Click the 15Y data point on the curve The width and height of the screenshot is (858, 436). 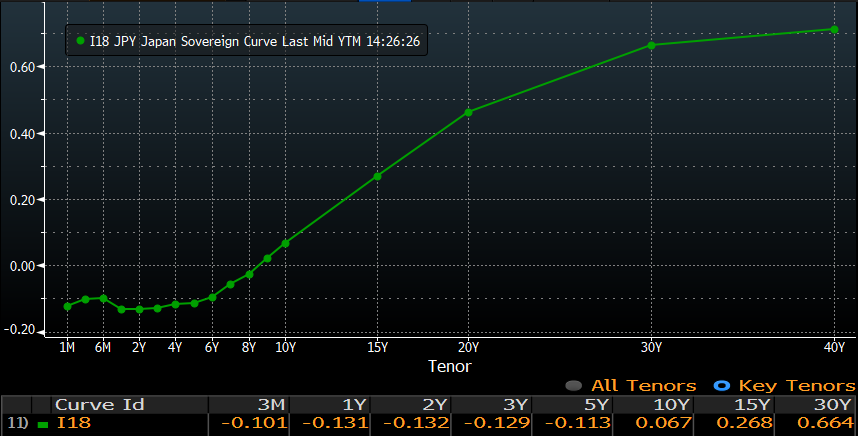(x=377, y=176)
